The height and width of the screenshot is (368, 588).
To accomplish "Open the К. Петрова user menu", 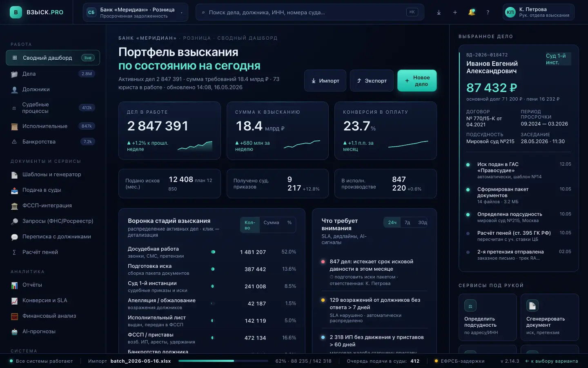I will tap(539, 12).
